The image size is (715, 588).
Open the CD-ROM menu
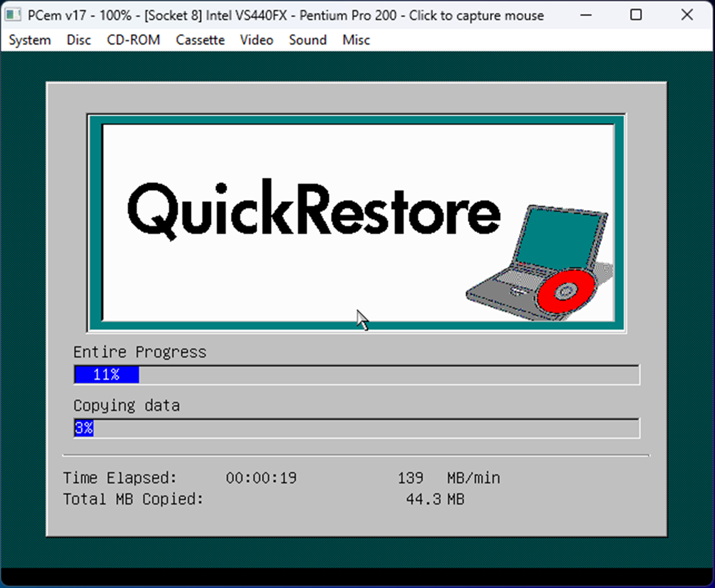click(x=133, y=40)
